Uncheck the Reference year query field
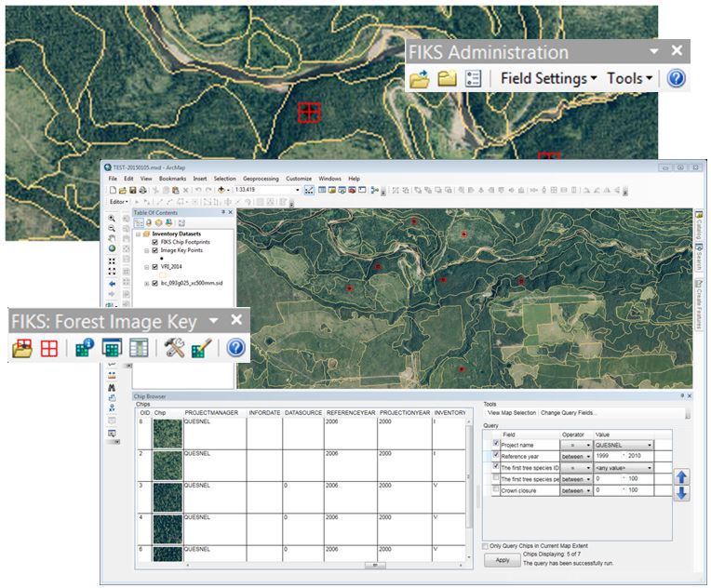This screenshot has width=711, height=588. 496,455
